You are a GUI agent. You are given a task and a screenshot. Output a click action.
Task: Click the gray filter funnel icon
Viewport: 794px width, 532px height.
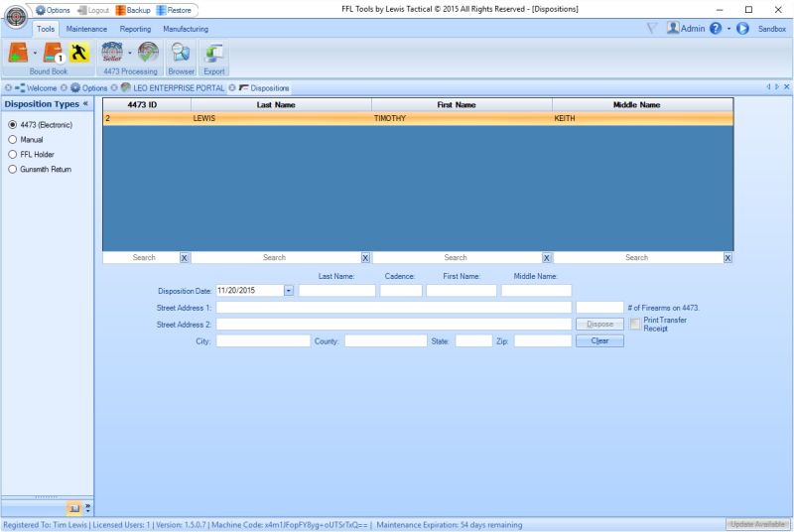coord(652,29)
